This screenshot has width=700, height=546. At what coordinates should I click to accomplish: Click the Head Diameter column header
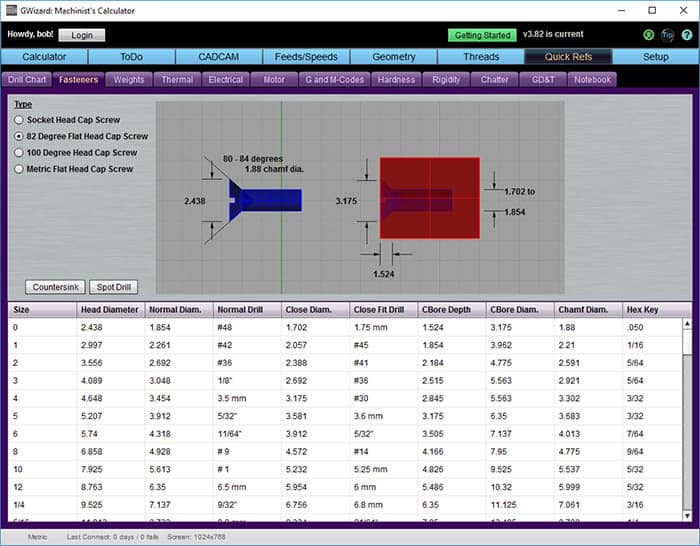coord(111,310)
